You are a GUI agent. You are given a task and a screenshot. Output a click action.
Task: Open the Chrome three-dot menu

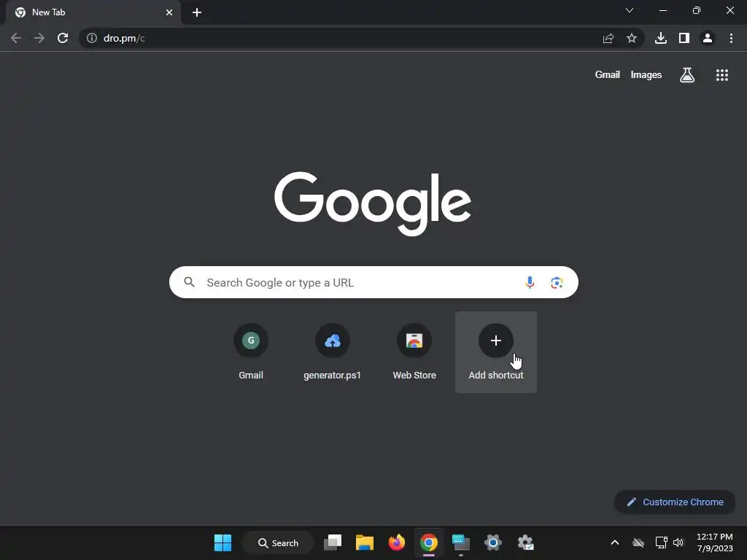coord(731,38)
